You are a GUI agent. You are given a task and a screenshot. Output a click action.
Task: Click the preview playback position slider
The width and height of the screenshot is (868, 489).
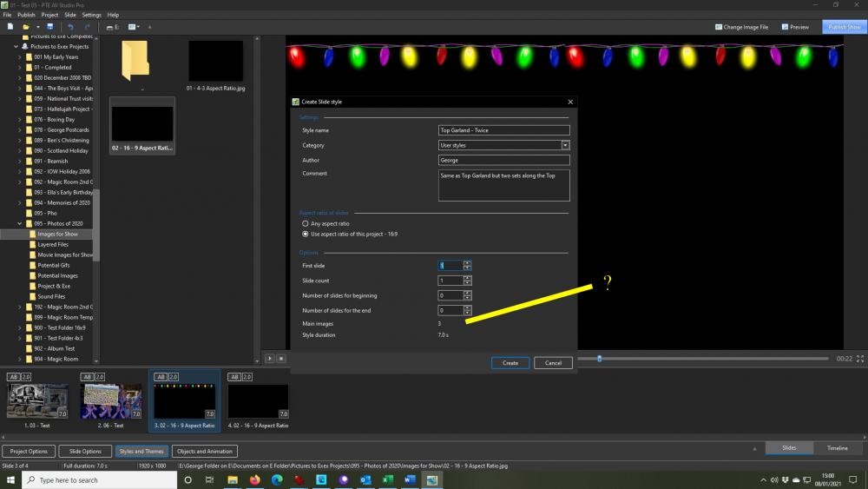pos(599,359)
